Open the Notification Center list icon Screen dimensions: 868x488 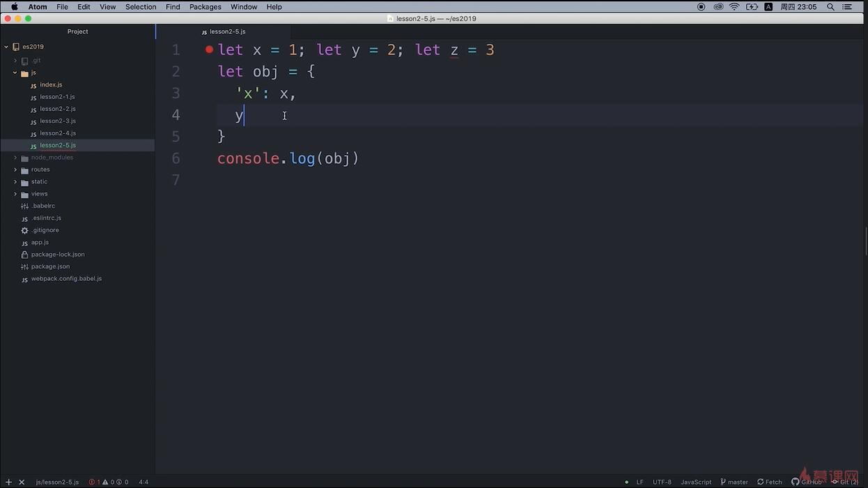(x=848, y=7)
